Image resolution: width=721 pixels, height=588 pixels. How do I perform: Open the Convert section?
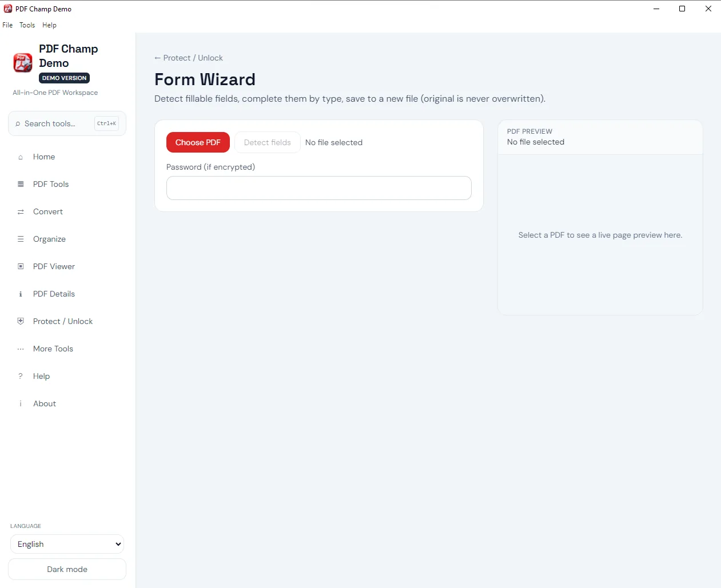(x=48, y=211)
